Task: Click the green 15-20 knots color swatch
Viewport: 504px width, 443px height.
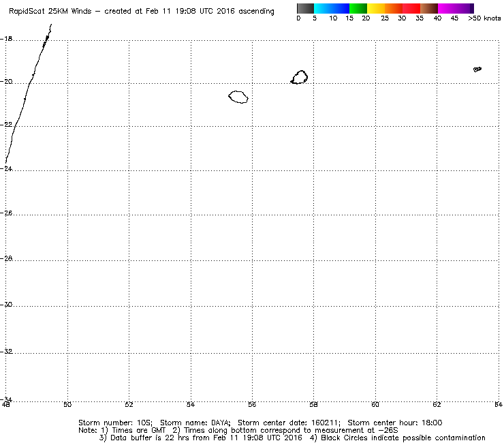Action: pyautogui.click(x=358, y=8)
